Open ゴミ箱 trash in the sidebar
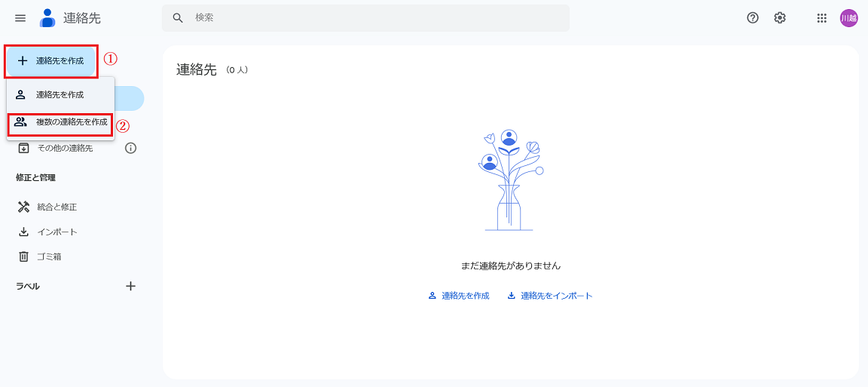This screenshot has height=387, width=868. (x=49, y=256)
